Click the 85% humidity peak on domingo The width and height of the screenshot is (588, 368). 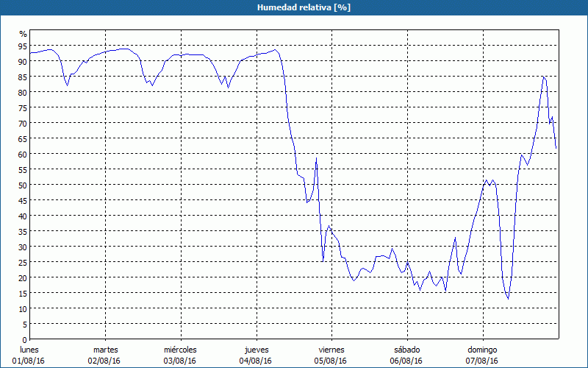click(543, 77)
